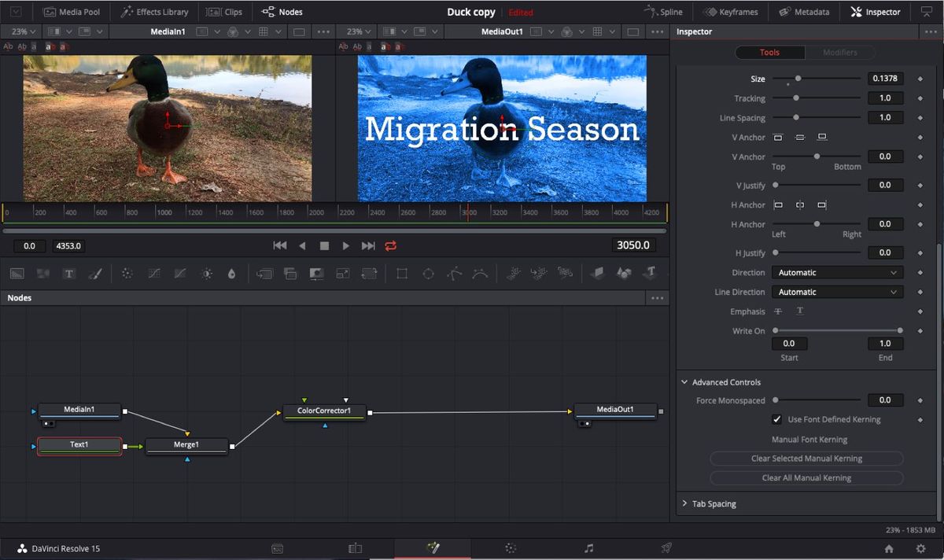Toggle loop playback in the transport controls
Image resolution: width=944 pixels, height=560 pixels.
391,245
